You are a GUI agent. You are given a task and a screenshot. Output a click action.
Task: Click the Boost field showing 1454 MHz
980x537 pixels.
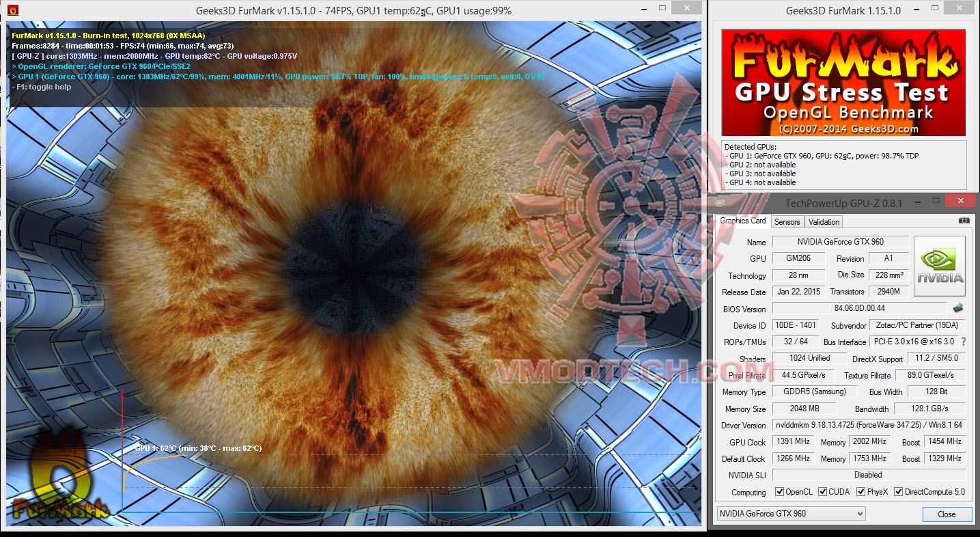point(944,441)
